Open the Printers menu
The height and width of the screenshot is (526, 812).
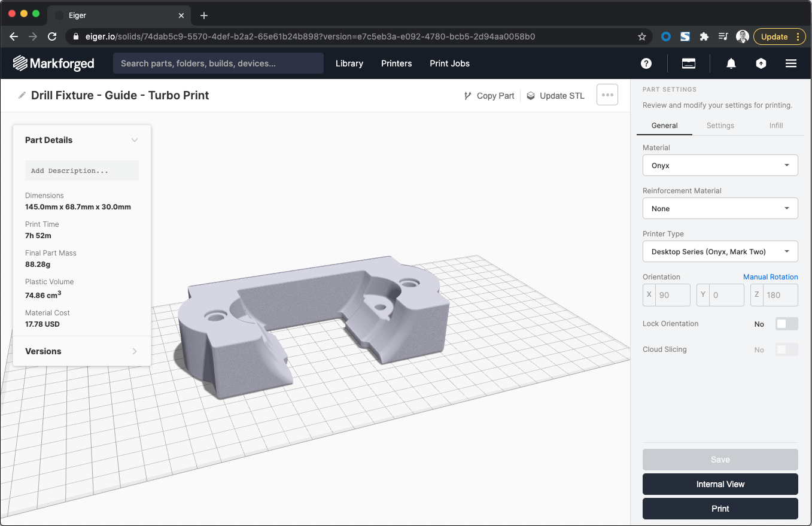point(397,63)
